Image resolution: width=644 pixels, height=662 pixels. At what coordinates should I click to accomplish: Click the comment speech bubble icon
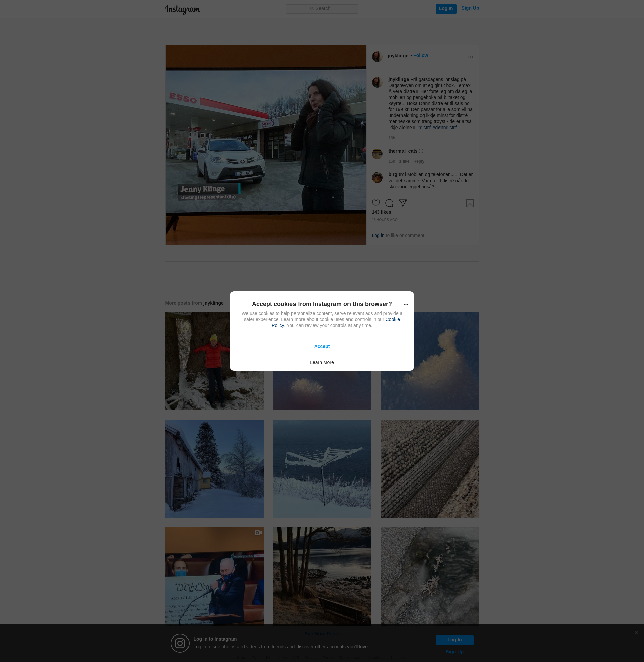point(389,203)
